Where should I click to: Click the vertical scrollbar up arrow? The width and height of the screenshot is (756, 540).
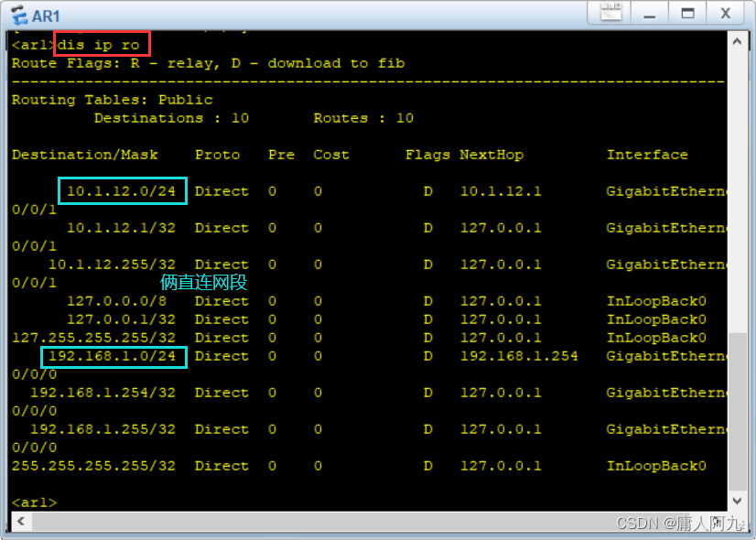(737, 41)
